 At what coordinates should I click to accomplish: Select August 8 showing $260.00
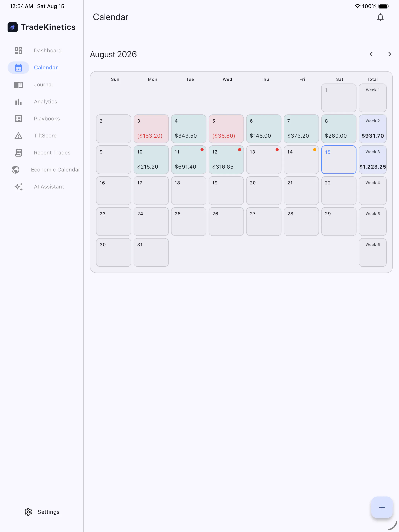(x=339, y=129)
